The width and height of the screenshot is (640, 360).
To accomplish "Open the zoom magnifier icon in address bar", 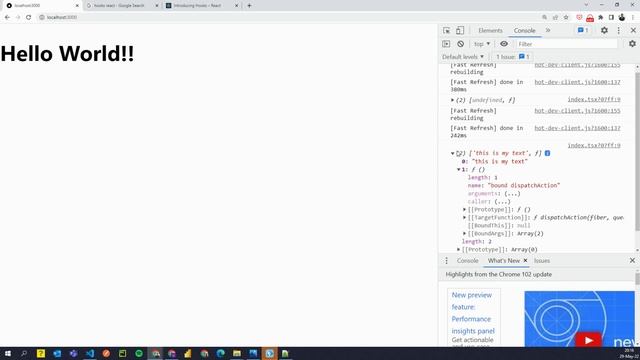I will [x=544, y=17].
